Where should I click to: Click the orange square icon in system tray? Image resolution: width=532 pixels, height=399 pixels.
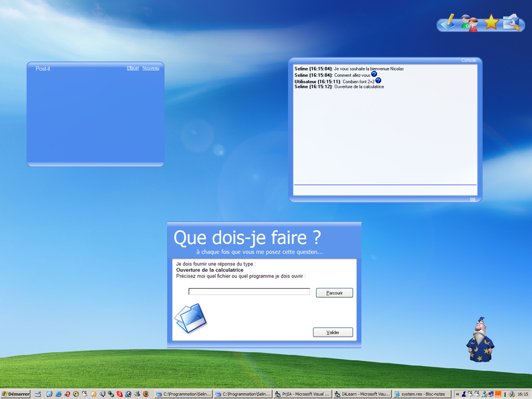click(498, 394)
